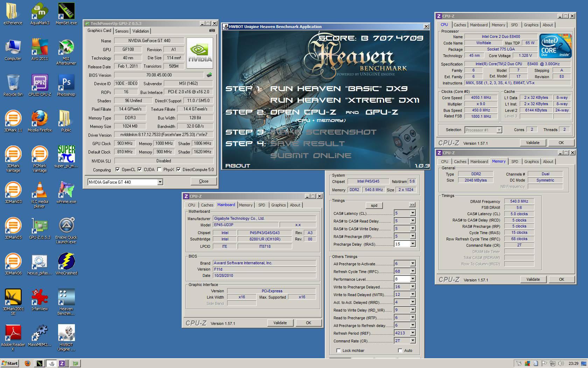This screenshot has height=368, width=588.
Task: Click OK in the CPU-Z Memory window
Action: pos(561,279)
